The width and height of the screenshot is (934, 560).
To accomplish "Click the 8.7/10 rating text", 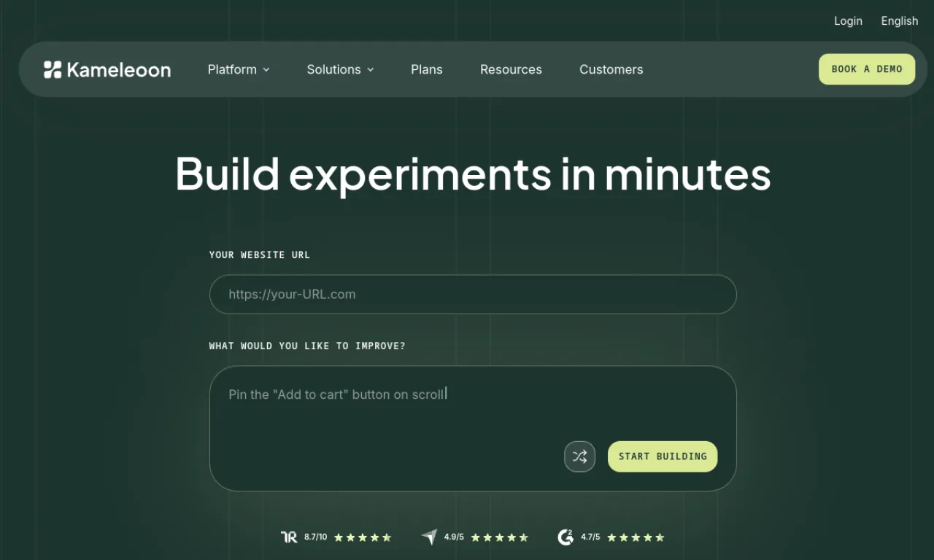I will pyautogui.click(x=316, y=537).
